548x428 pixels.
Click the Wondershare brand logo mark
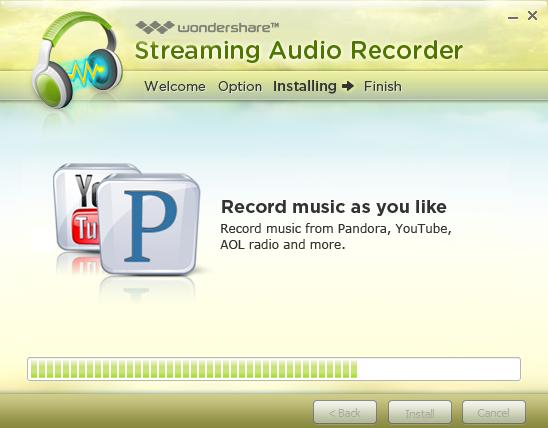(155, 27)
